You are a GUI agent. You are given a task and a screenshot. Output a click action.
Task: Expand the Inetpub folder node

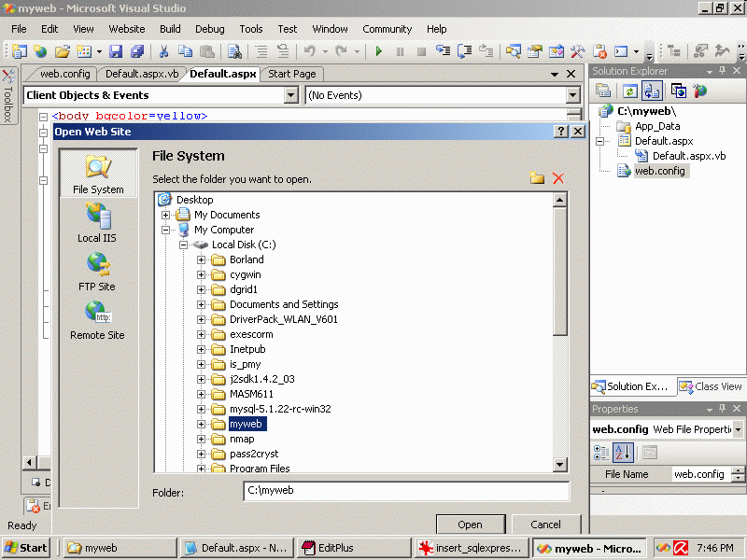pos(201,349)
